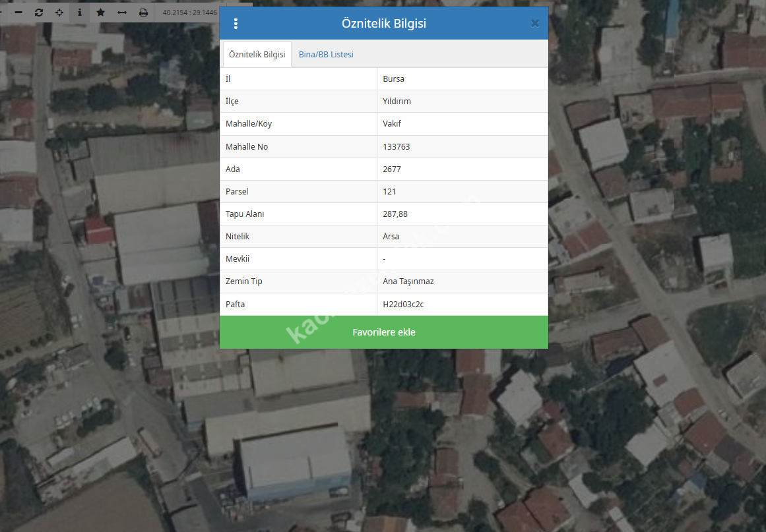Open the three-dot menu in dialog header
766x532 pixels.
pyautogui.click(x=236, y=24)
